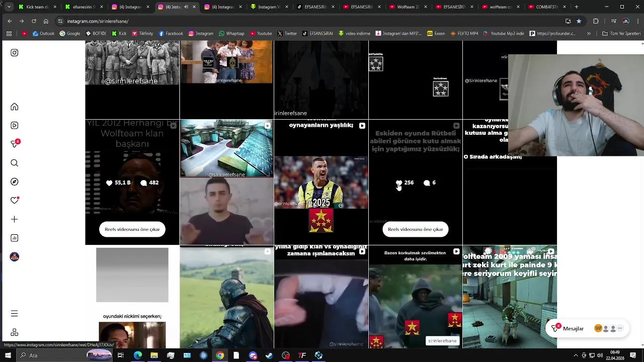Screen dimensions: 644x362
Task: Open the Google bookmark
Action: coord(70,34)
